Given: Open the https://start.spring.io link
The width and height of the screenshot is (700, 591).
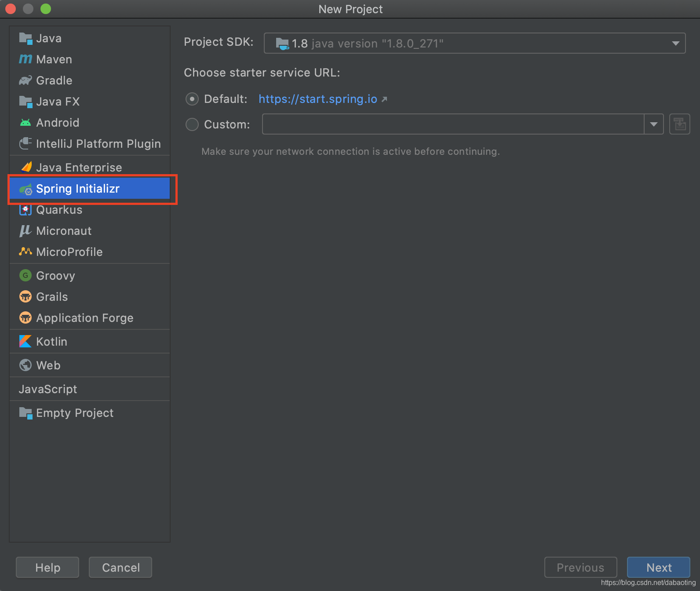Looking at the screenshot, I should point(318,99).
